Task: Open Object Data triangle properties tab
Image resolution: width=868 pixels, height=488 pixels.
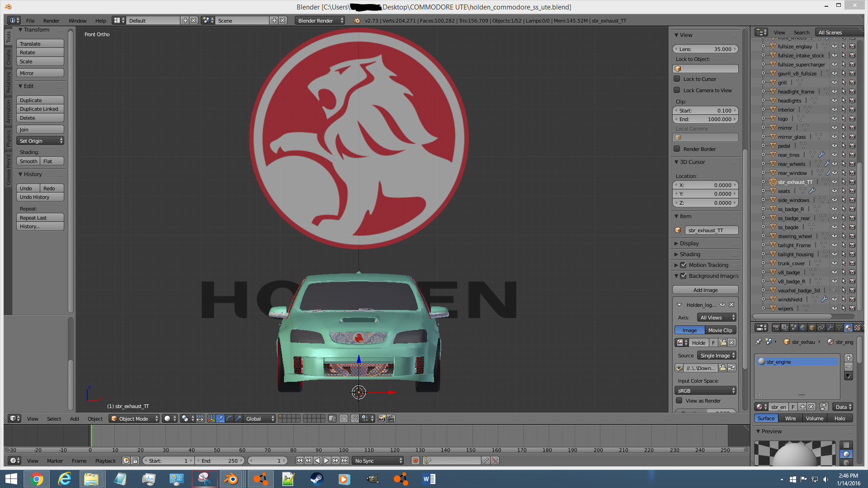Action: pos(839,328)
